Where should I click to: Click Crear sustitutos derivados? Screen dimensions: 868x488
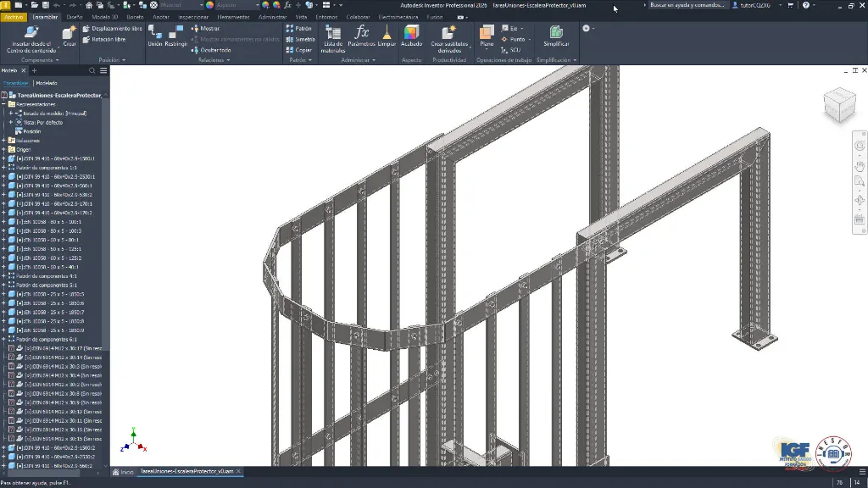[x=449, y=39]
